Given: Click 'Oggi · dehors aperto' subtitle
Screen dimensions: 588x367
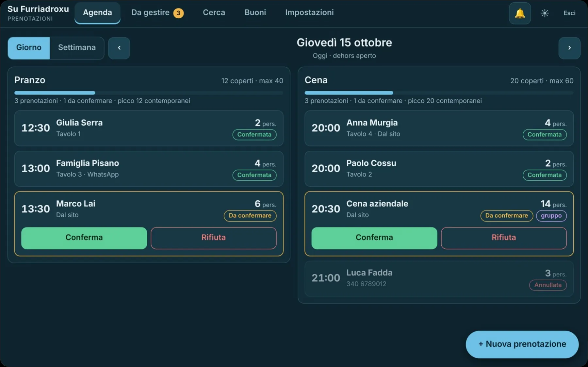Looking at the screenshot, I should 344,56.
